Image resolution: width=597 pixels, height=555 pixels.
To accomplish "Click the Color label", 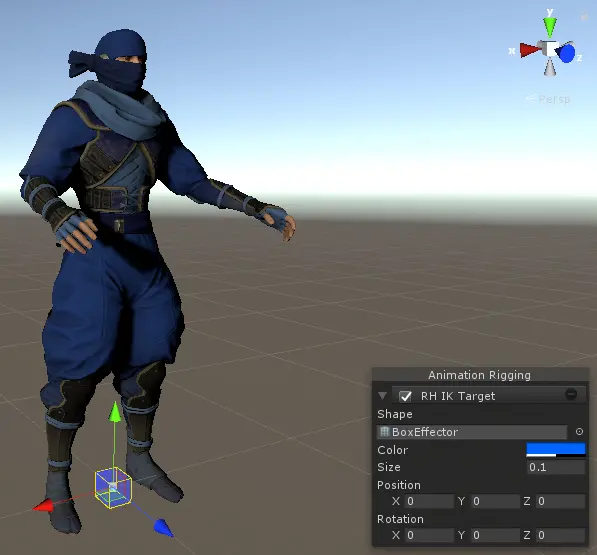I will [x=392, y=450].
